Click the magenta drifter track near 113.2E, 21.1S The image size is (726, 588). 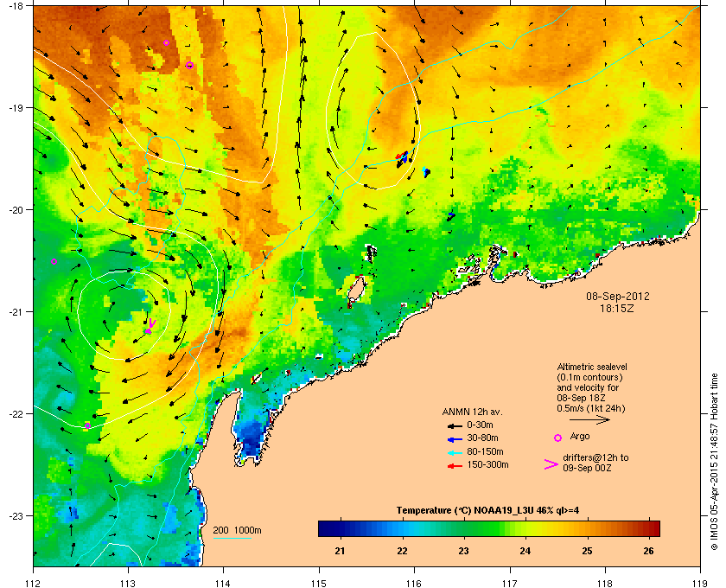[x=150, y=326]
